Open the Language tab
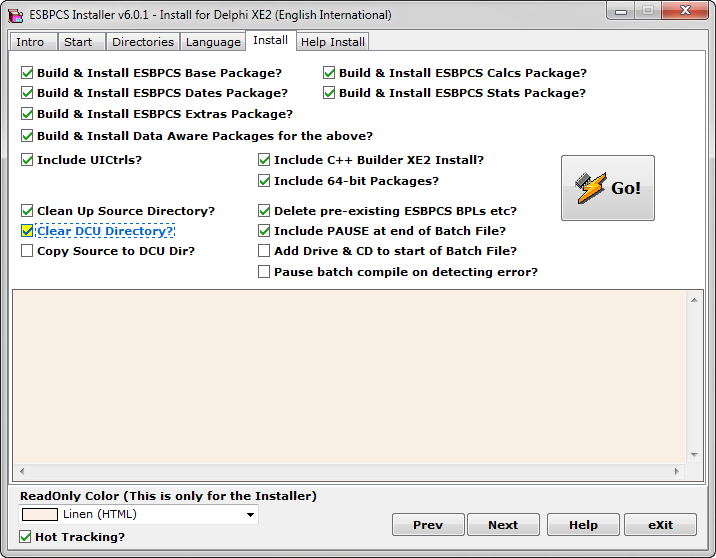 [213, 42]
